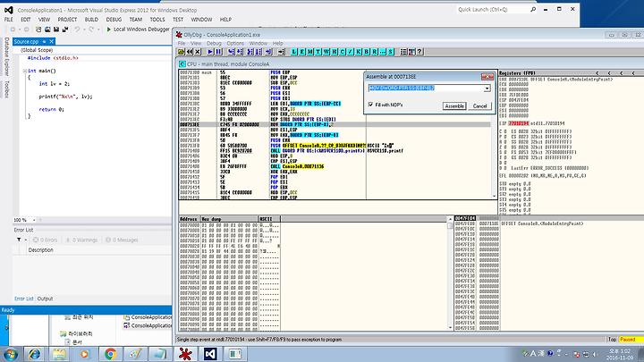
Task: Expand the Redo history dropdown
Action: (98, 29)
